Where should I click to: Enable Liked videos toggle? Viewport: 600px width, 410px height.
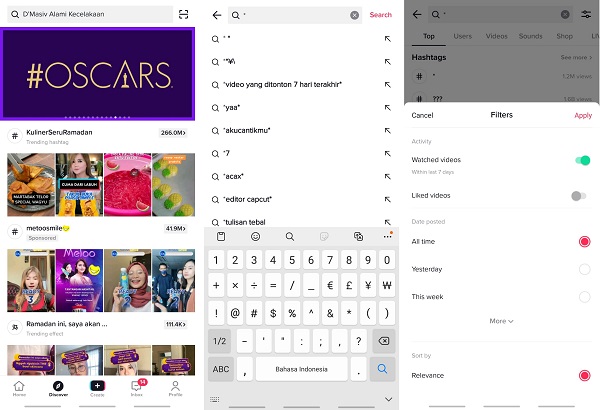point(579,196)
